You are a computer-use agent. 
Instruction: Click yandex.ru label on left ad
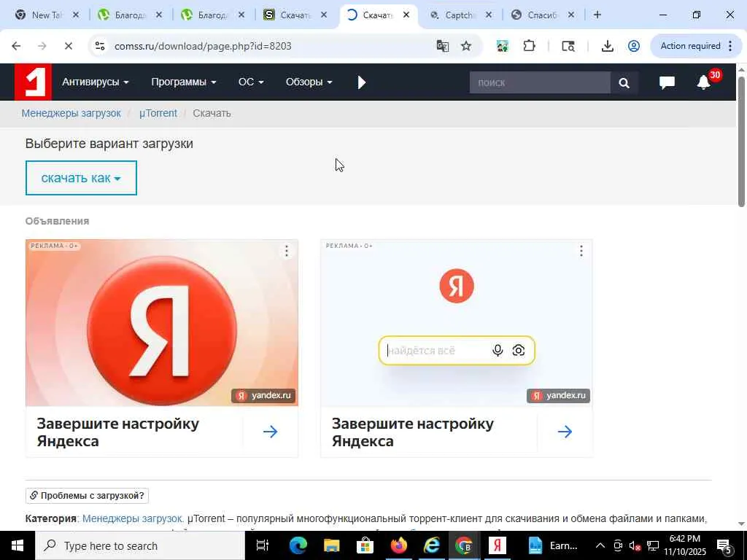click(264, 395)
